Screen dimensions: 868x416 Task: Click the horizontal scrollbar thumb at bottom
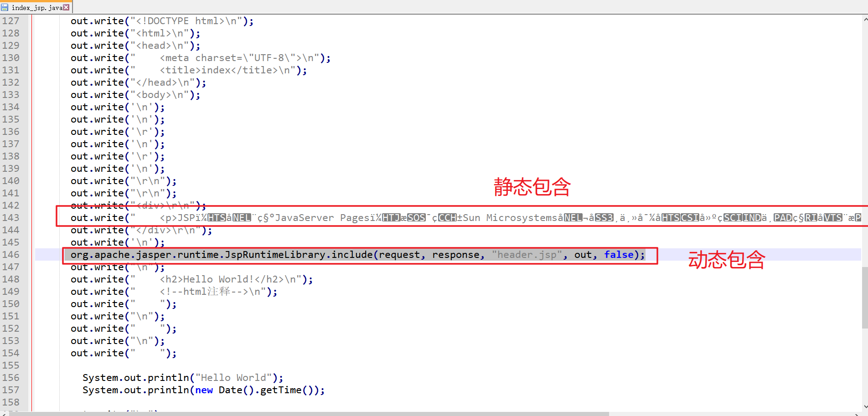tap(309, 414)
